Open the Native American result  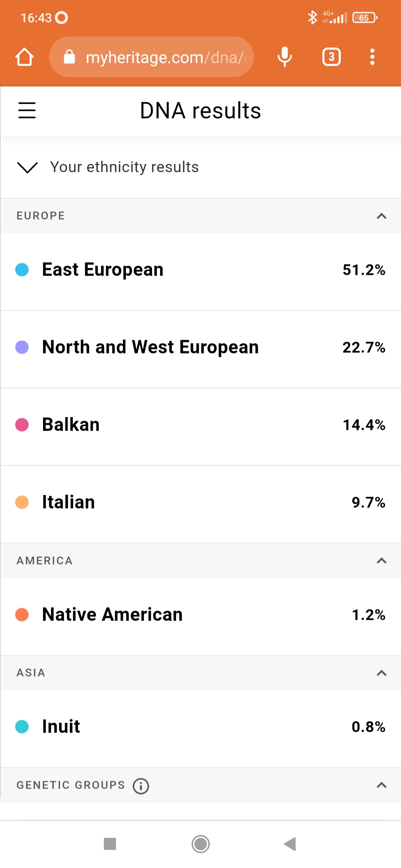(200, 615)
